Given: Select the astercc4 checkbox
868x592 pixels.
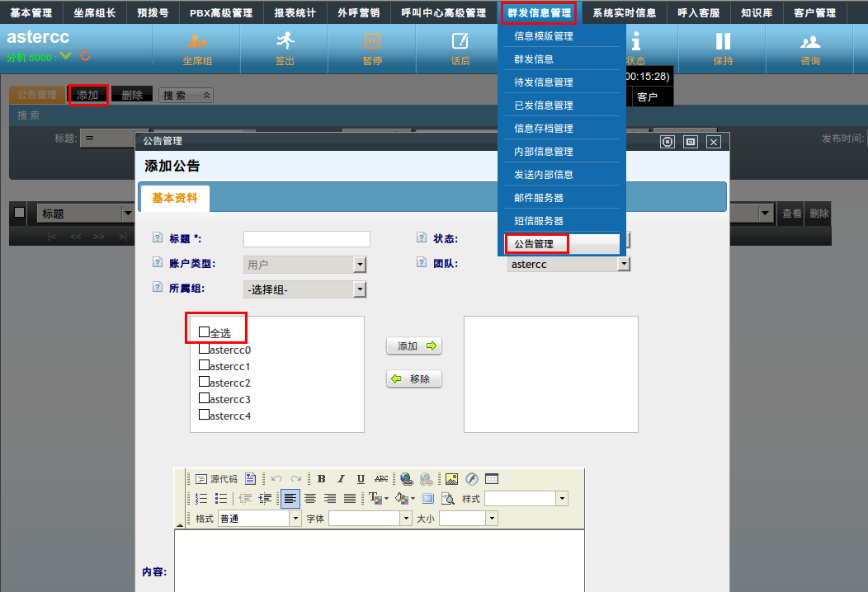Looking at the screenshot, I should (x=205, y=415).
